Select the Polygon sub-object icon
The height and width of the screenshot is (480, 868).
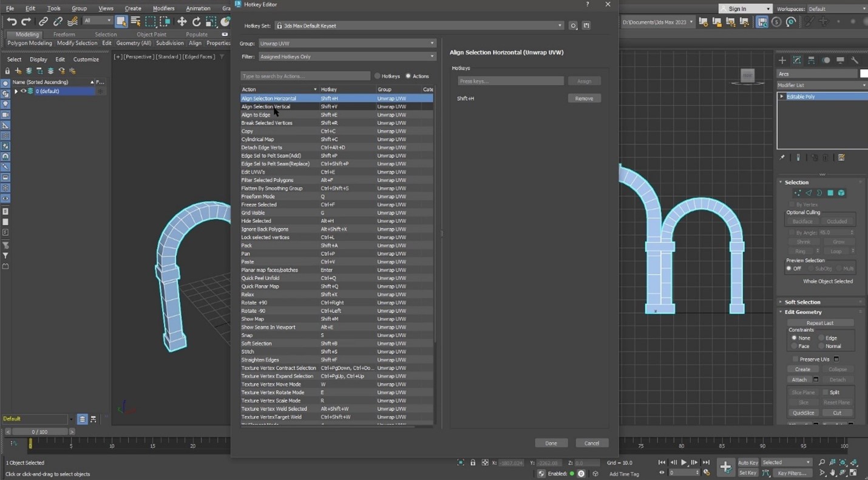coord(831,193)
